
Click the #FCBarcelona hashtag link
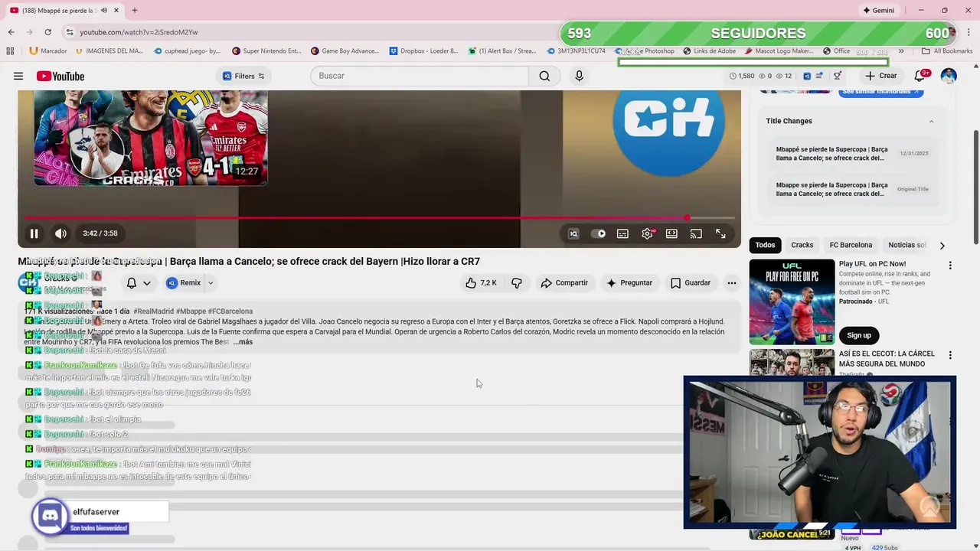[x=230, y=311]
